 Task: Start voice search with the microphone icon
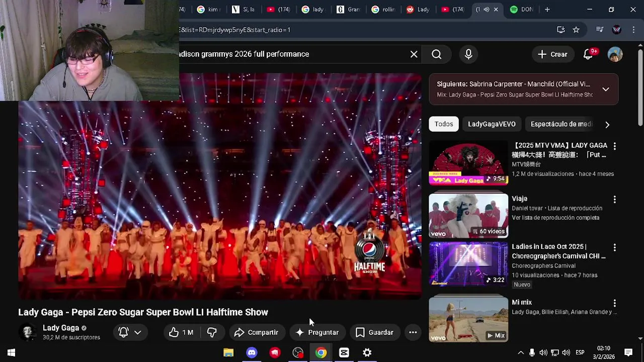pos(468,54)
